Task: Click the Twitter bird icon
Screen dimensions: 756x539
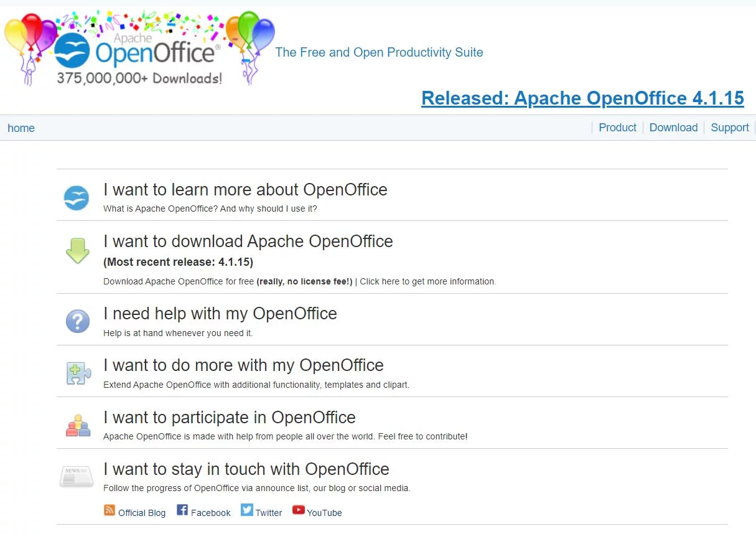Action: pos(247,510)
